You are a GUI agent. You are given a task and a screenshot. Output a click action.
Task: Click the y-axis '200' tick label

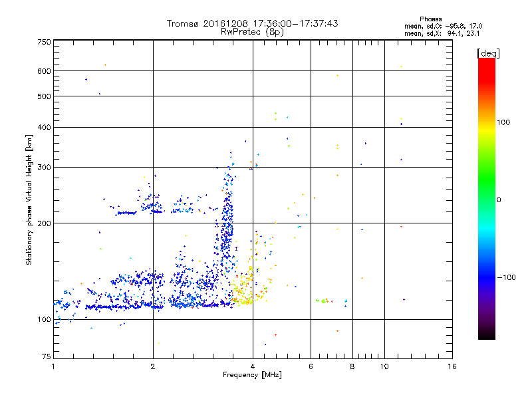pyautogui.click(x=44, y=223)
